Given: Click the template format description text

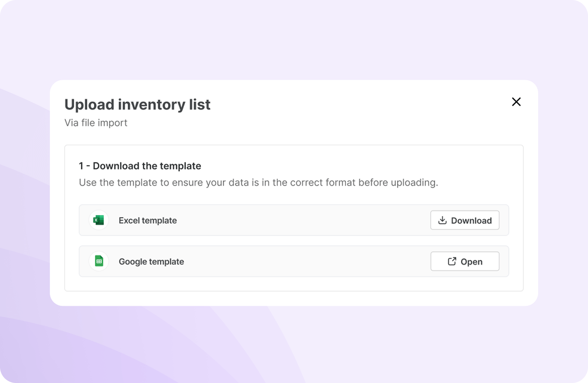Looking at the screenshot, I should click(x=258, y=182).
